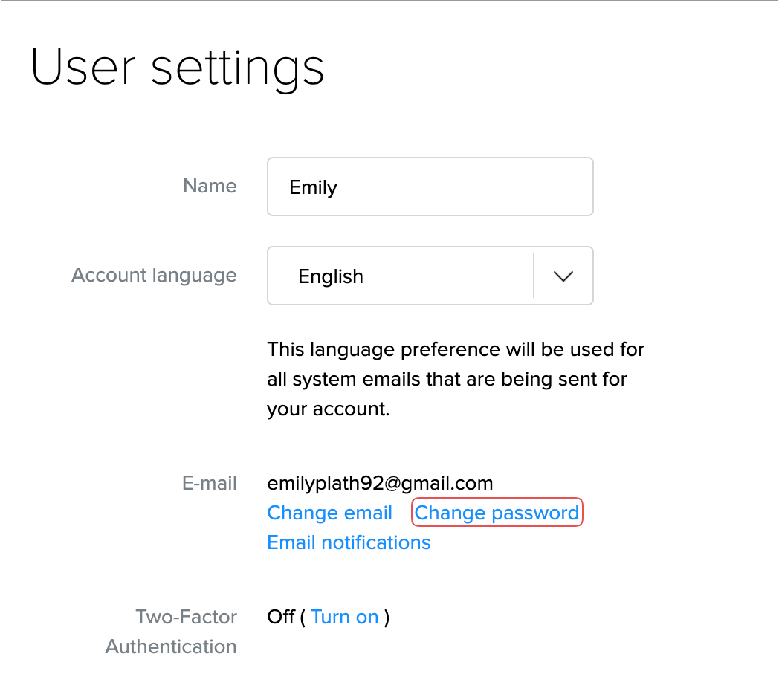Click the Authentication label word
Screen dimensions: 779x700
coord(171,646)
